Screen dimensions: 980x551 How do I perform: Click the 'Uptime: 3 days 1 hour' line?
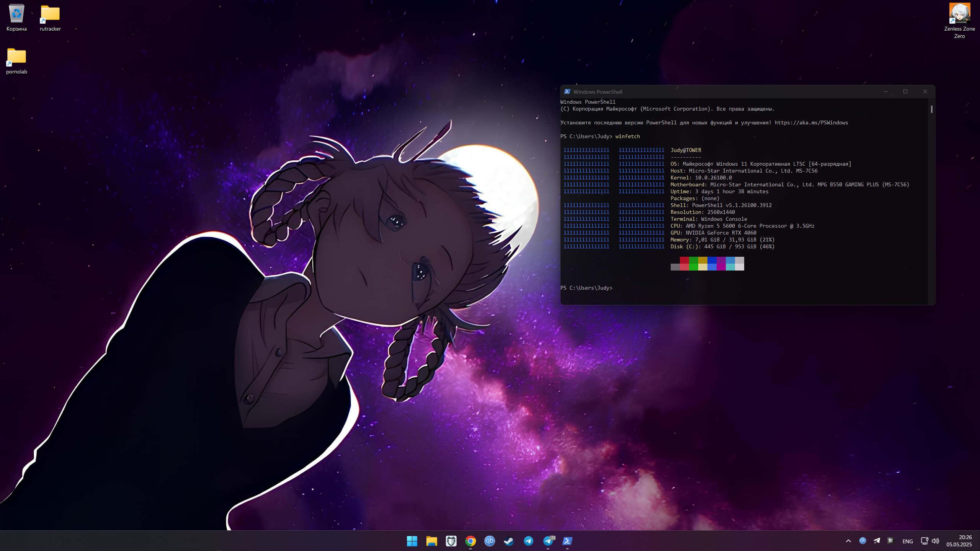pos(720,192)
